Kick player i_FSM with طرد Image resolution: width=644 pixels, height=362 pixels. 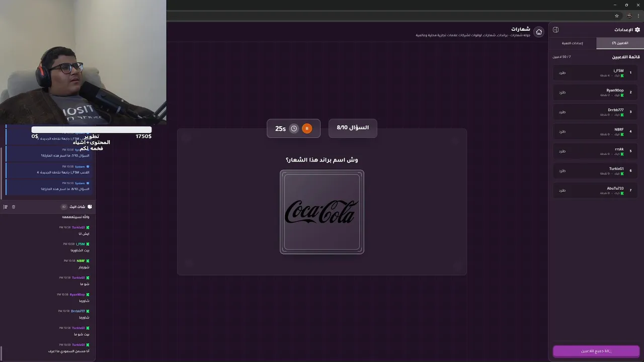click(562, 73)
